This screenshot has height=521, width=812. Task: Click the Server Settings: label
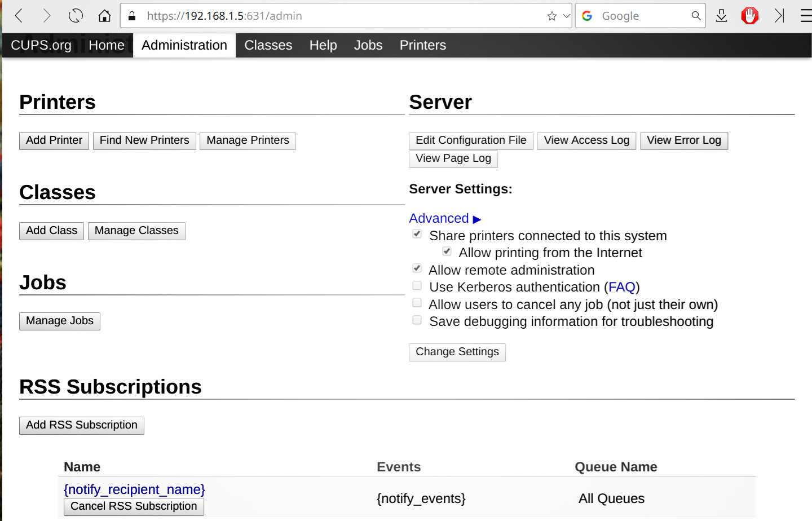[461, 189]
